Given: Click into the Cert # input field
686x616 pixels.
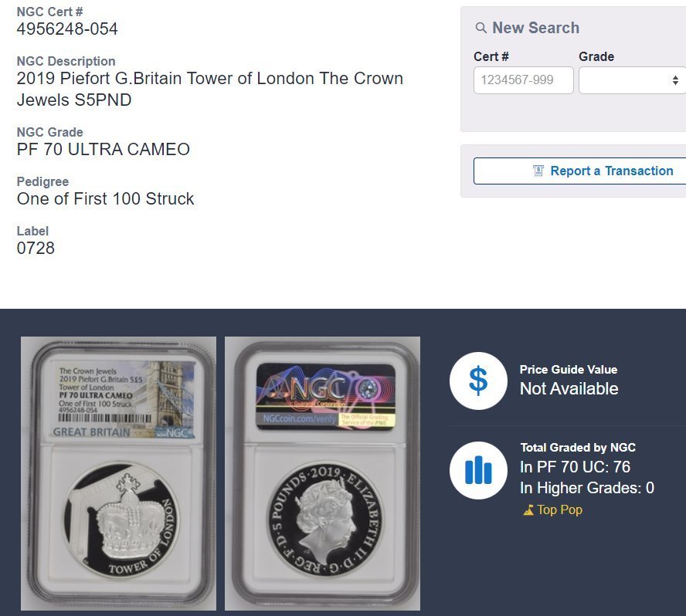Looking at the screenshot, I should [x=523, y=80].
